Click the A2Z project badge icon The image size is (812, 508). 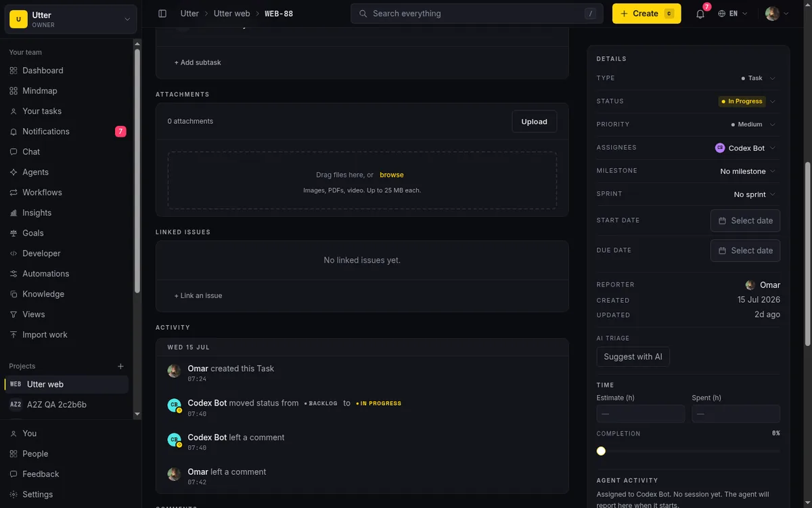pos(15,404)
